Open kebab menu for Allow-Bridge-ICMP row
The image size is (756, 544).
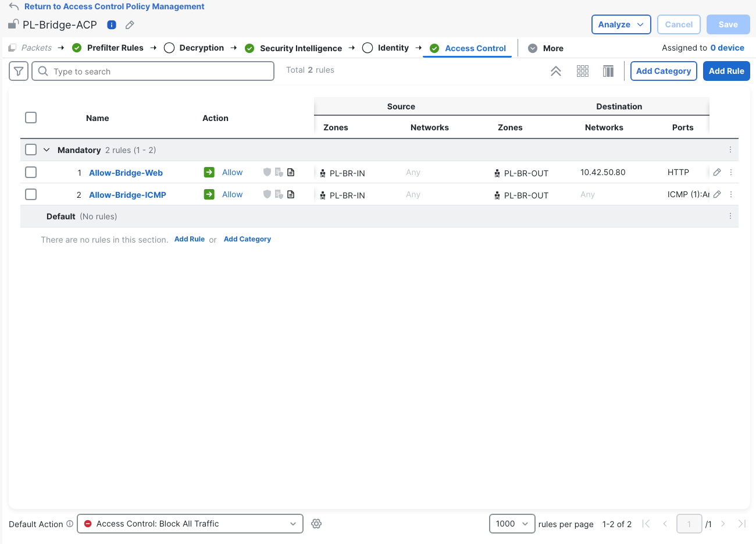(731, 194)
